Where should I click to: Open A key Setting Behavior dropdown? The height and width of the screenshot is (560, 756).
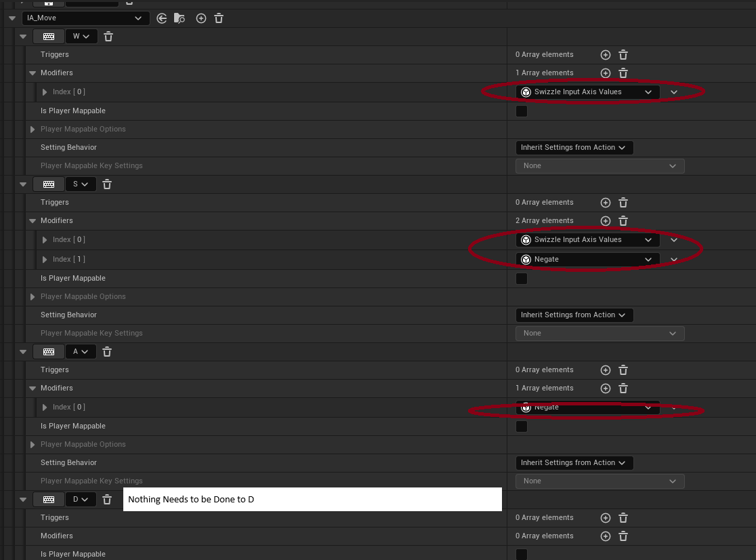click(x=574, y=462)
